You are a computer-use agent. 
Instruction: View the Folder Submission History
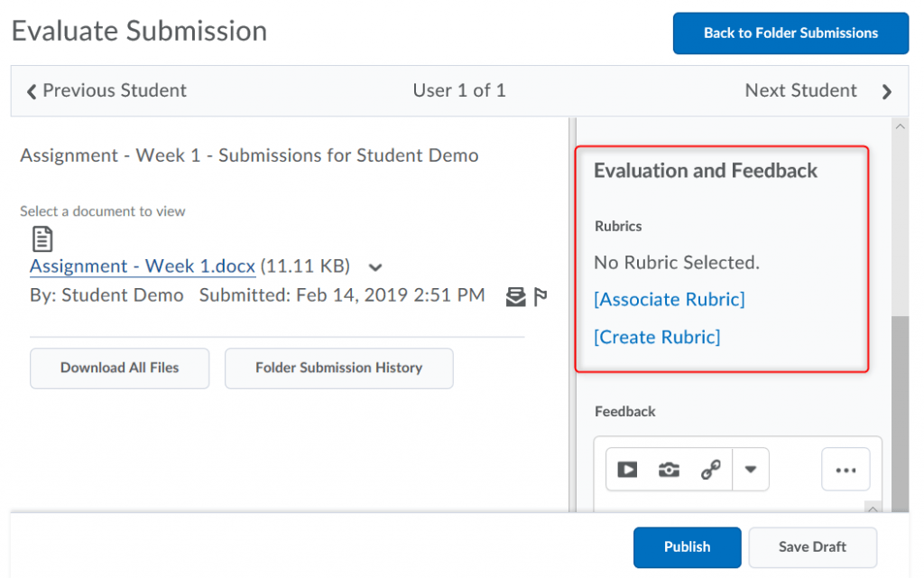point(338,368)
